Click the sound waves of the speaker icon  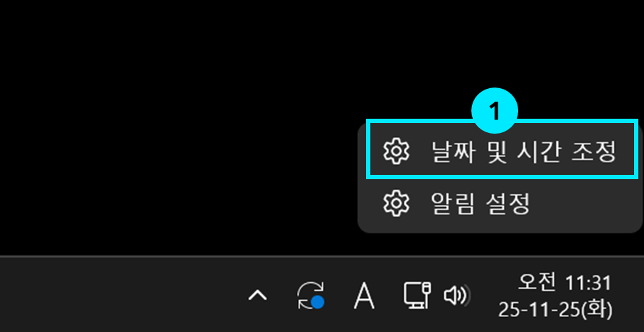(464, 296)
